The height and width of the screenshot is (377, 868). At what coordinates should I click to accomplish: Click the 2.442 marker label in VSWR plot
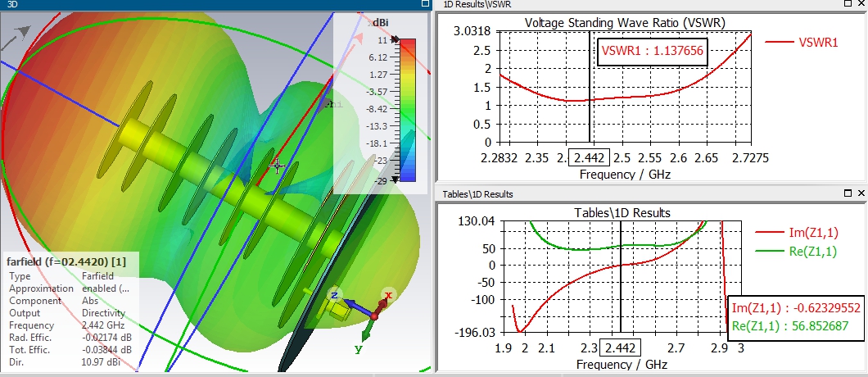point(590,157)
